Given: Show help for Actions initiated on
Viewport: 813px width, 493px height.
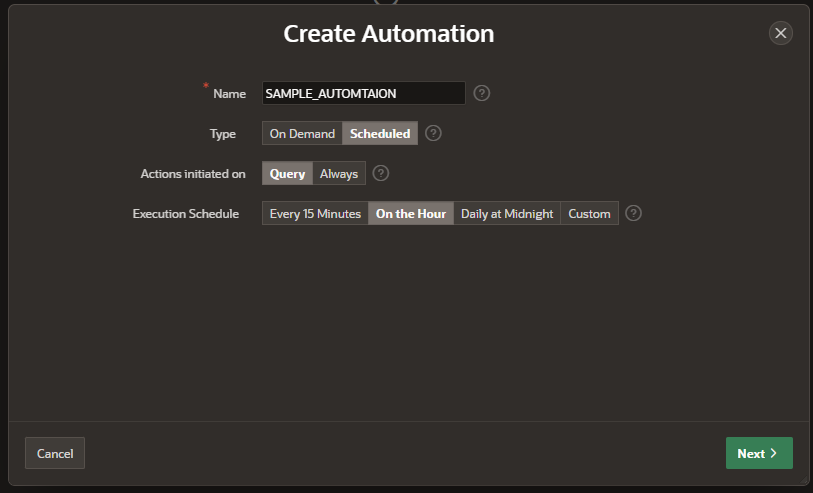Looking at the screenshot, I should pos(380,173).
